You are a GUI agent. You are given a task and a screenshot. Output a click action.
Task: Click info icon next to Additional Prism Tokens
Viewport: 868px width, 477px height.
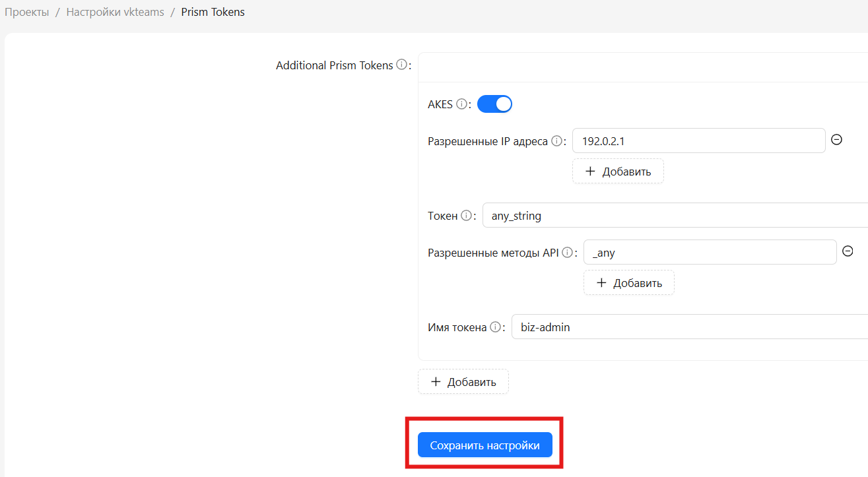click(x=401, y=65)
